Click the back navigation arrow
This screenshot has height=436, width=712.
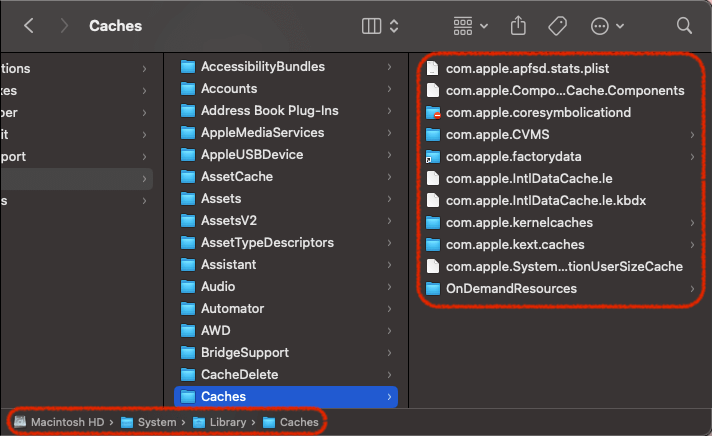coord(29,26)
